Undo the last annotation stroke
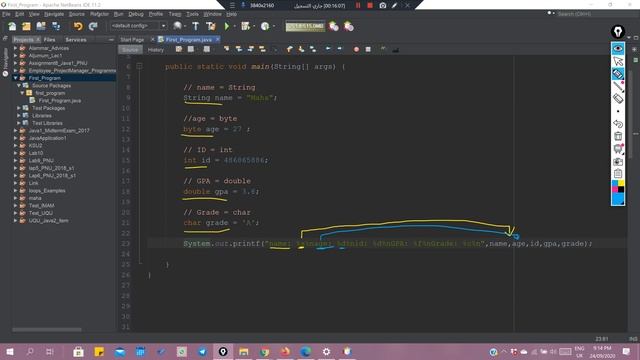Viewport: 640px width, 360px height. click(x=618, y=124)
